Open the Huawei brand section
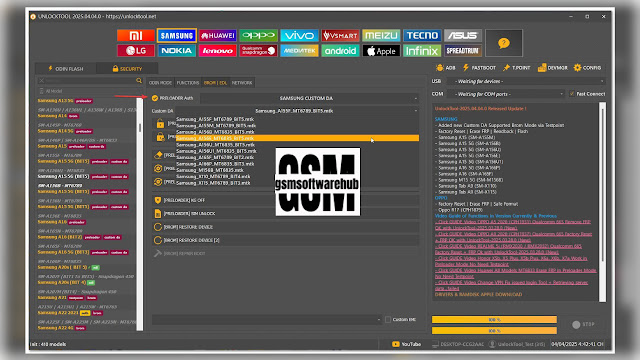Image resolution: width=640 pixels, height=360 pixels. click(x=218, y=36)
